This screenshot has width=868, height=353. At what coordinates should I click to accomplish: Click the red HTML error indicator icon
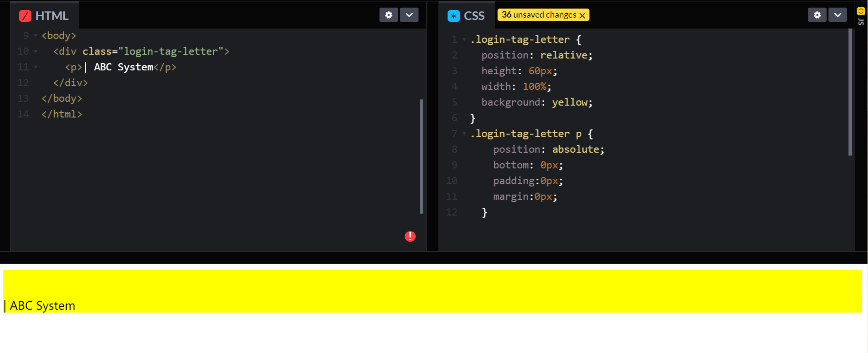[x=410, y=236]
